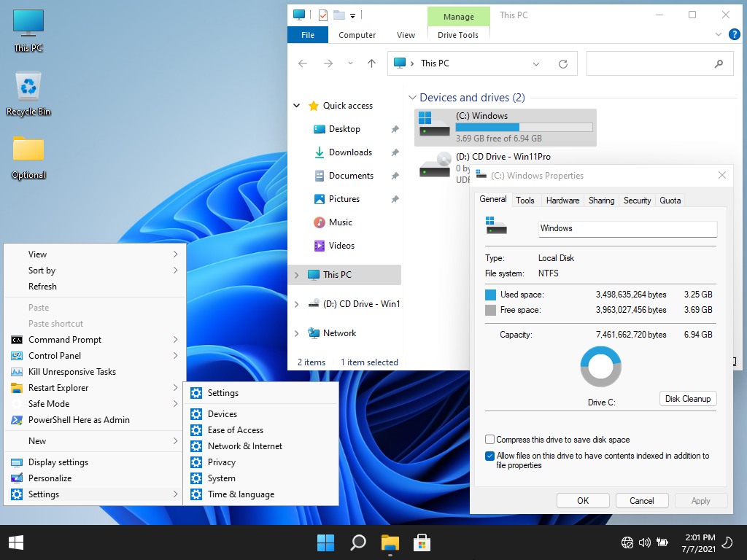747x560 pixels.
Task: Click OK in Windows Properties
Action: coord(583,500)
